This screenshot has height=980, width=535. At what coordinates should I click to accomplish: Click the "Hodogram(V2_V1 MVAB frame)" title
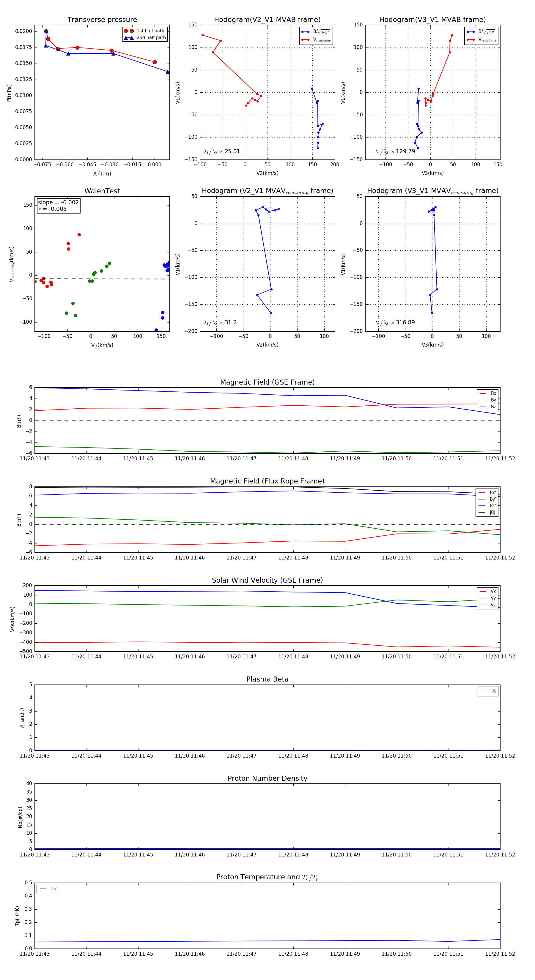[267, 20]
